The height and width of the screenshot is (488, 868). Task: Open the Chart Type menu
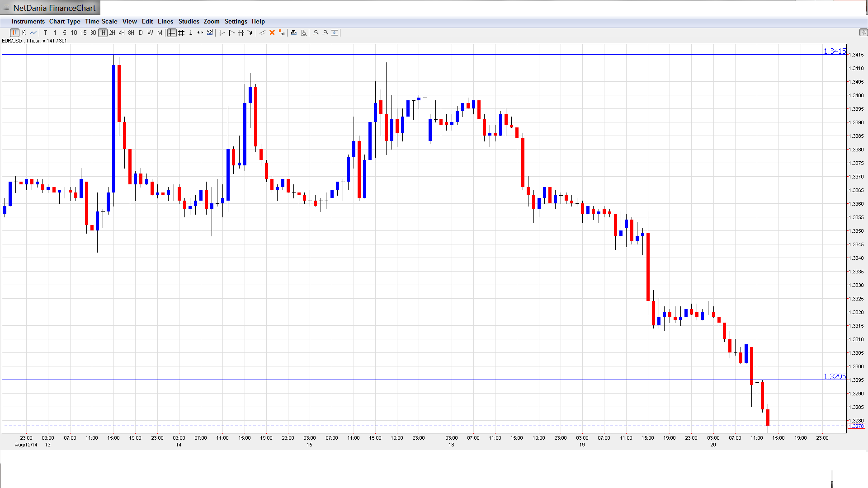pyautogui.click(x=65, y=21)
